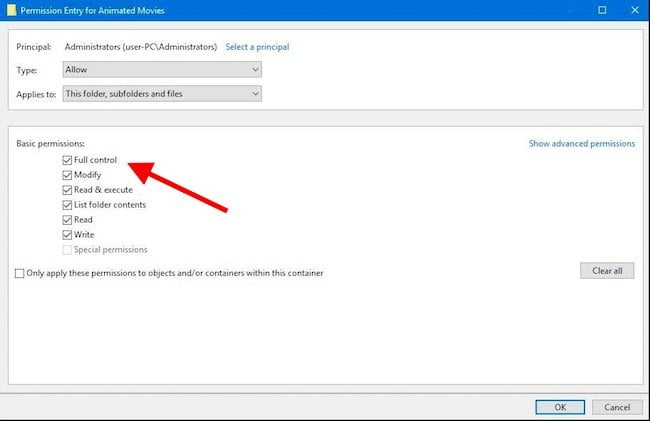Toggle Read & execute permission checkbox

[x=67, y=190]
